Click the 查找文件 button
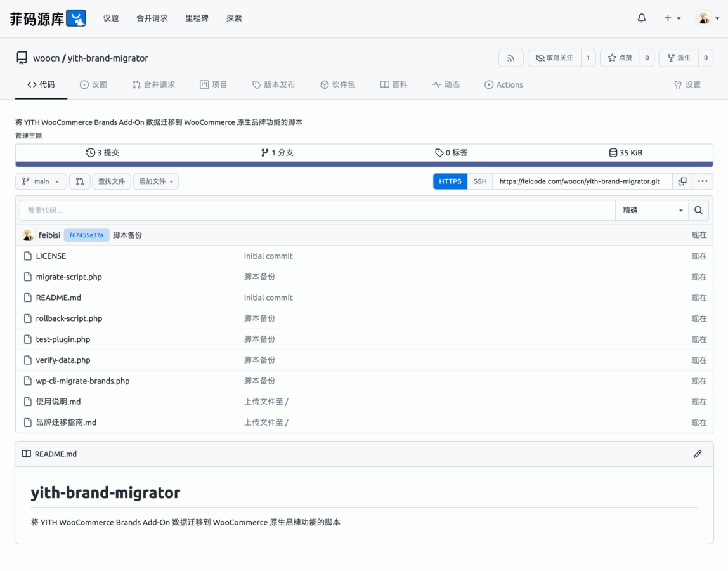This screenshot has width=728, height=571. pyautogui.click(x=112, y=181)
